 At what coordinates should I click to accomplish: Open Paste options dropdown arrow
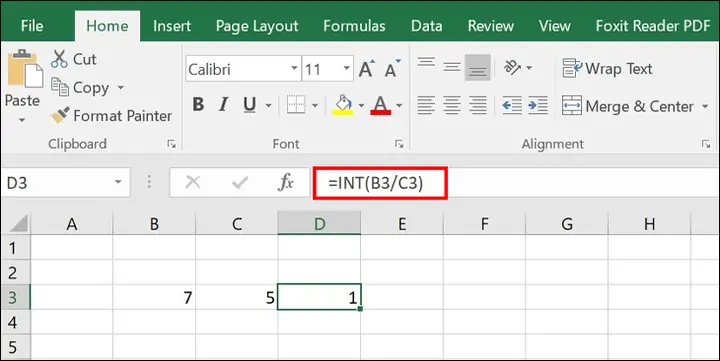(22, 120)
